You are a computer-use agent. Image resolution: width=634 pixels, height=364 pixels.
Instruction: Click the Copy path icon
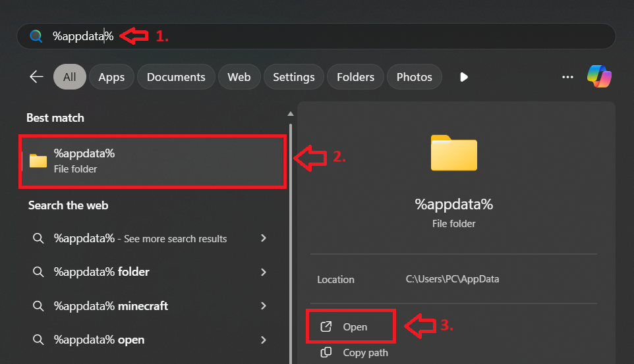(326, 353)
